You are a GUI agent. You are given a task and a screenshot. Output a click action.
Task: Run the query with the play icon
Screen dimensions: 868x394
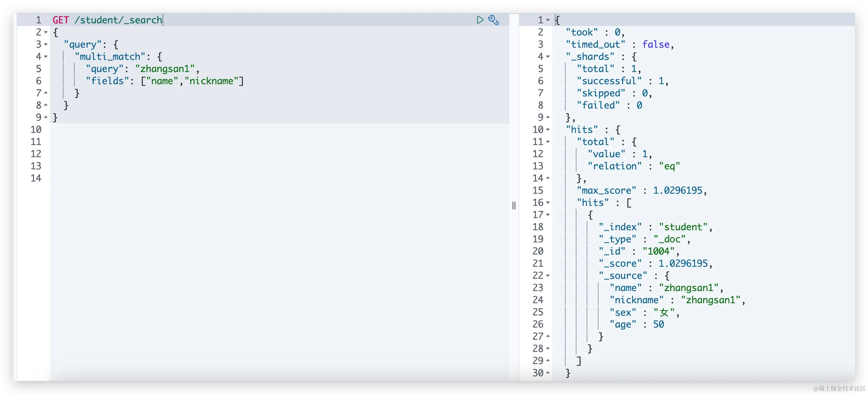click(x=480, y=20)
